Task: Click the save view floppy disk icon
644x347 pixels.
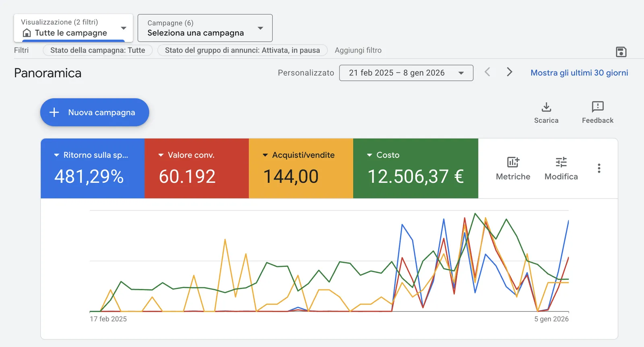Action: (x=621, y=52)
